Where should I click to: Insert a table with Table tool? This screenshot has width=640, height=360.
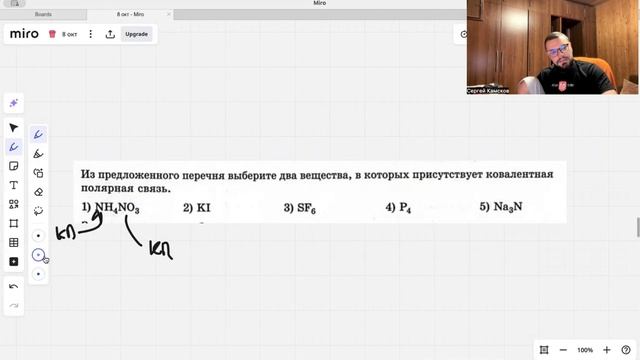[13, 242]
